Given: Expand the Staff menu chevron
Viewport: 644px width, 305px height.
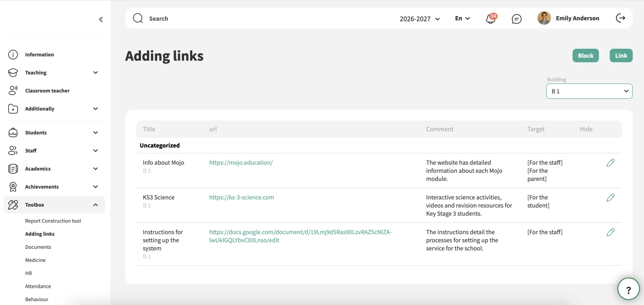Looking at the screenshot, I should tap(95, 151).
